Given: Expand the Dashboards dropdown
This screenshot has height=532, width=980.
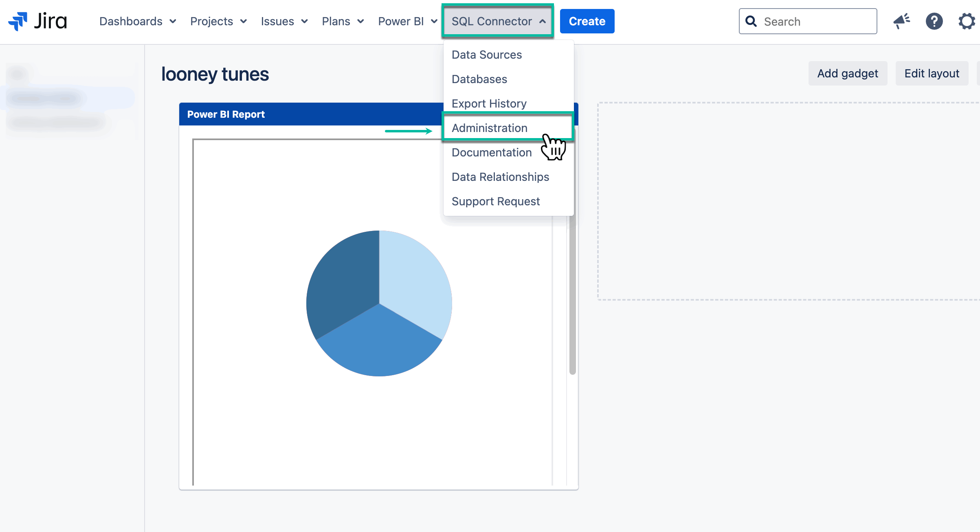Looking at the screenshot, I should pyautogui.click(x=138, y=21).
